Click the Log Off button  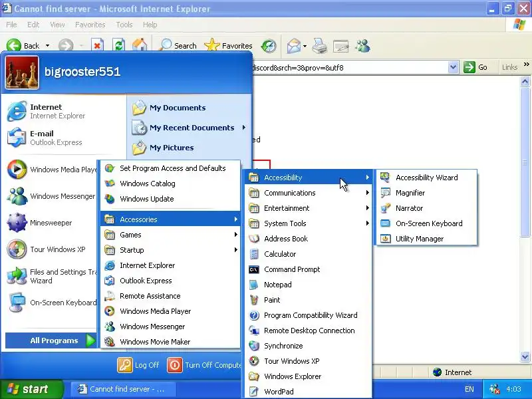pyautogui.click(x=138, y=365)
